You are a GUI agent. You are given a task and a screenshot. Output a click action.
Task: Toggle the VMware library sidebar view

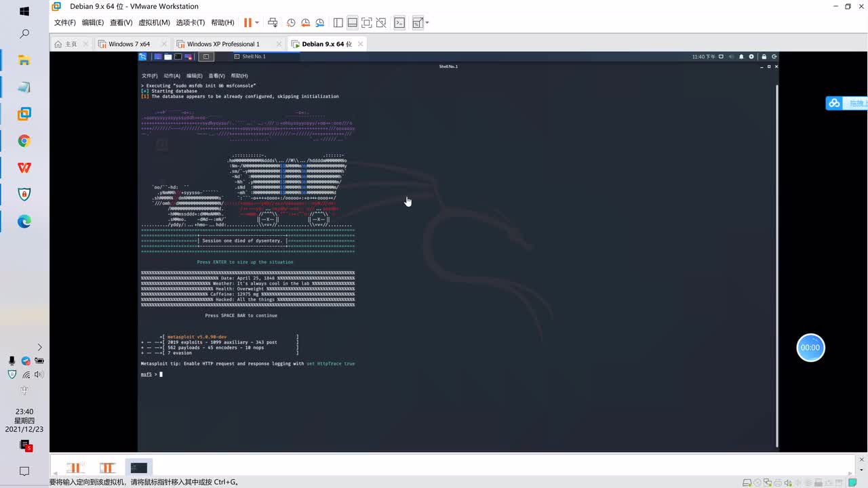[338, 22]
